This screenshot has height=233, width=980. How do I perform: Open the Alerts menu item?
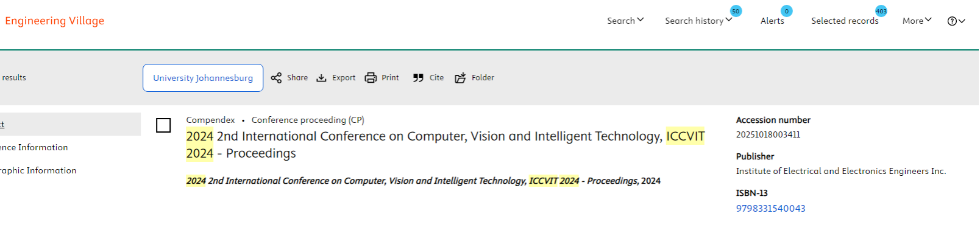[x=772, y=21]
